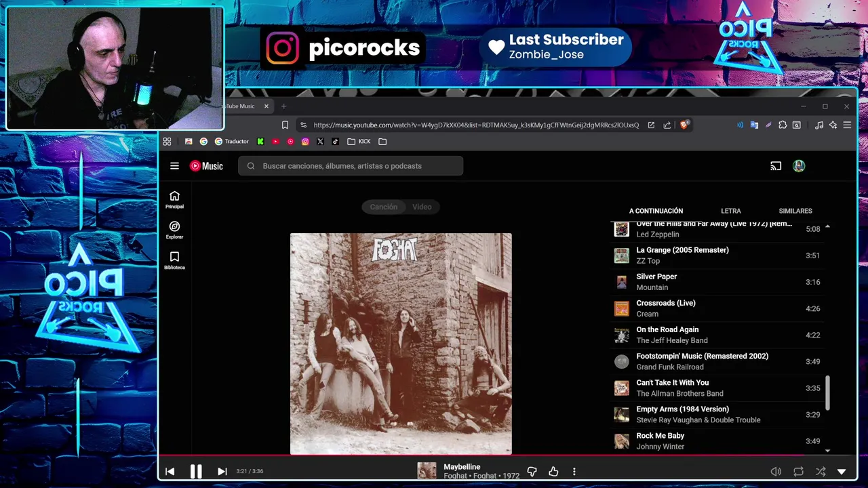Play Footstompin' Music (Remastered 2002)
The height and width of the screenshot is (488, 868).
[717, 361]
